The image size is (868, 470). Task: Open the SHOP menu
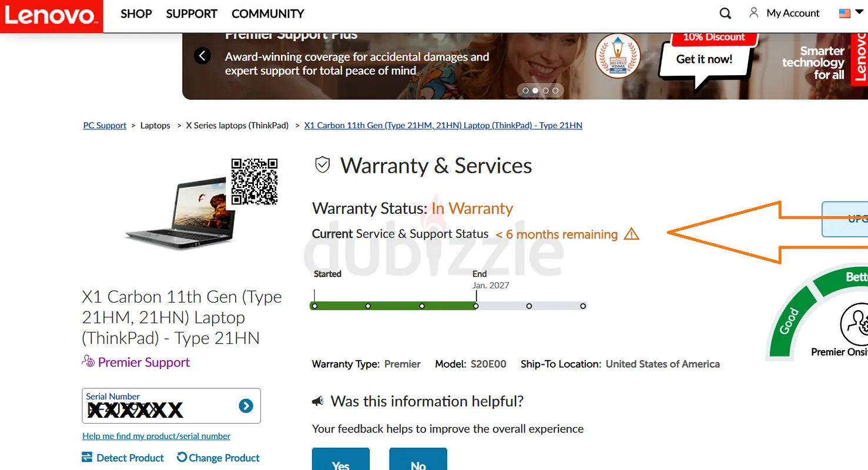136,14
